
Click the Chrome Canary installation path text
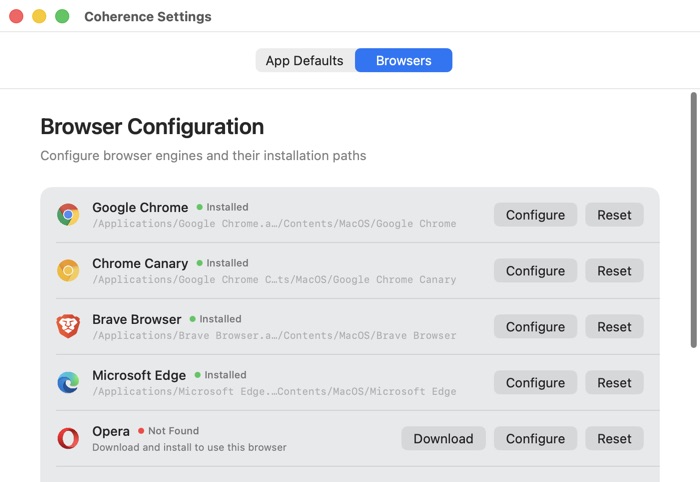coord(274,279)
